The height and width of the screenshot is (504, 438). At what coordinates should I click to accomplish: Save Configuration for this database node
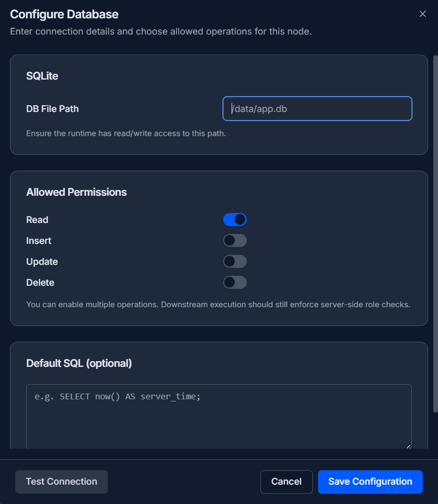click(x=370, y=481)
